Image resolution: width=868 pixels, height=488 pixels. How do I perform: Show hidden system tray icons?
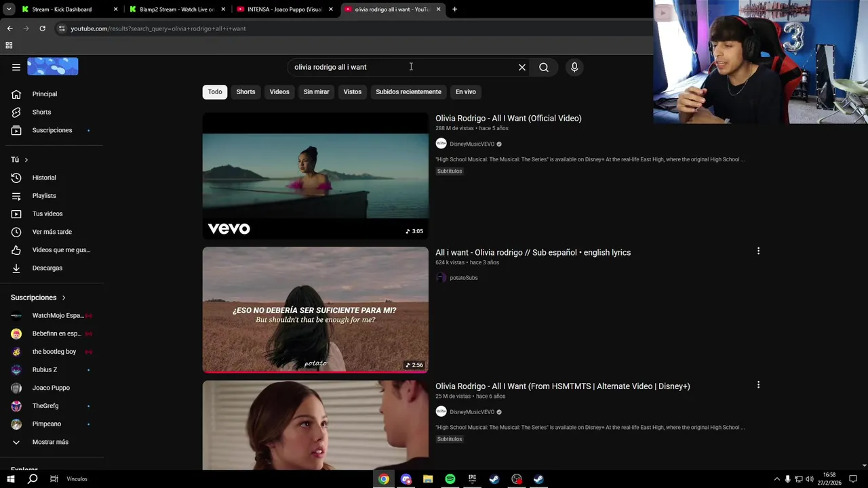point(776,479)
